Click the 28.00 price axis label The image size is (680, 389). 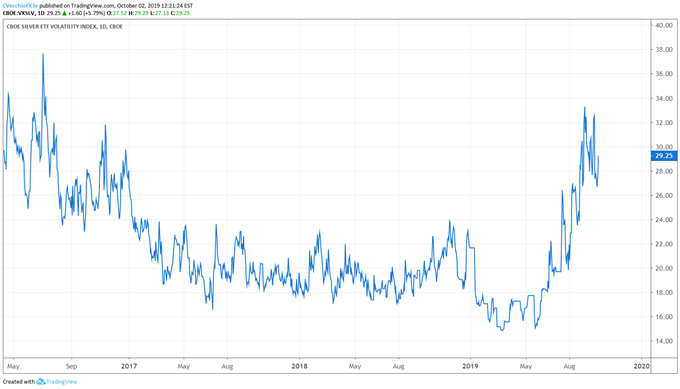[x=664, y=171]
